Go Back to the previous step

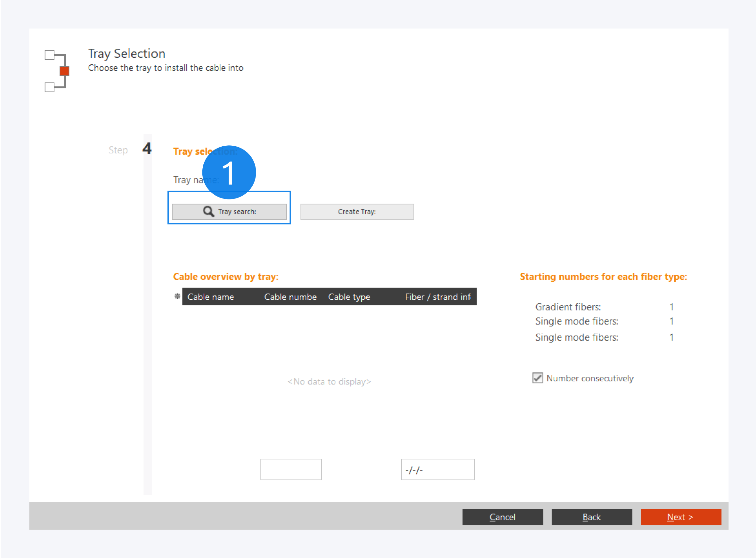[591, 517]
